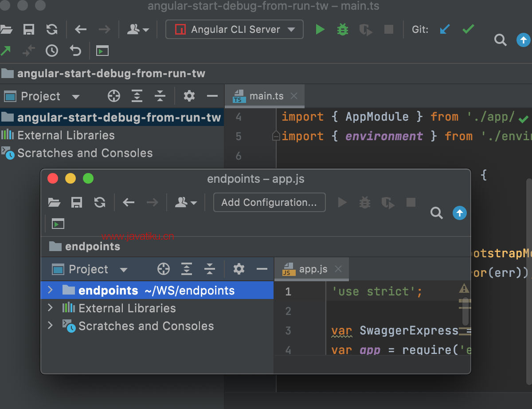The height and width of the screenshot is (409, 532).
Task: Expand endpoints ~/WS/endpoints tree node
Action: (x=50, y=290)
